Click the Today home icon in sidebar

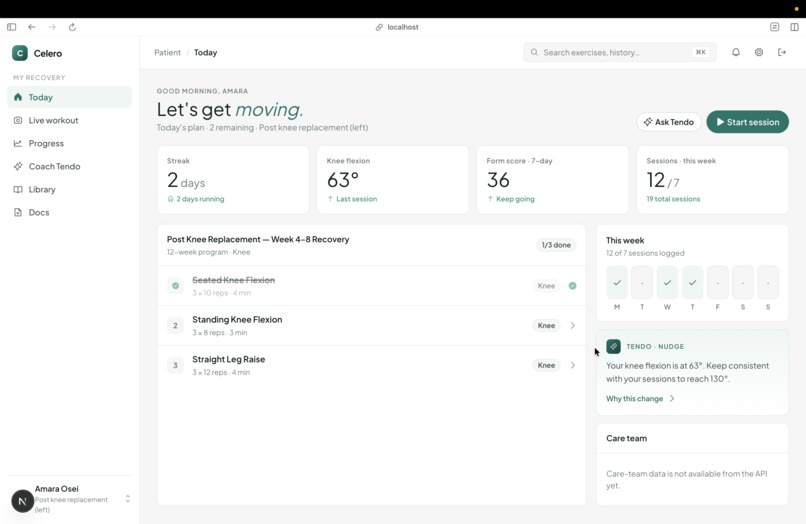click(18, 97)
